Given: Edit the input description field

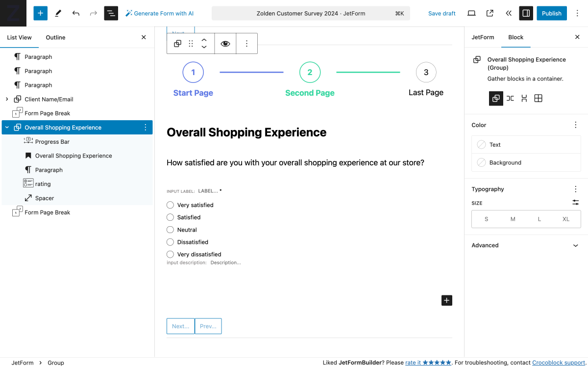Looking at the screenshot, I should pyautogui.click(x=226, y=263).
